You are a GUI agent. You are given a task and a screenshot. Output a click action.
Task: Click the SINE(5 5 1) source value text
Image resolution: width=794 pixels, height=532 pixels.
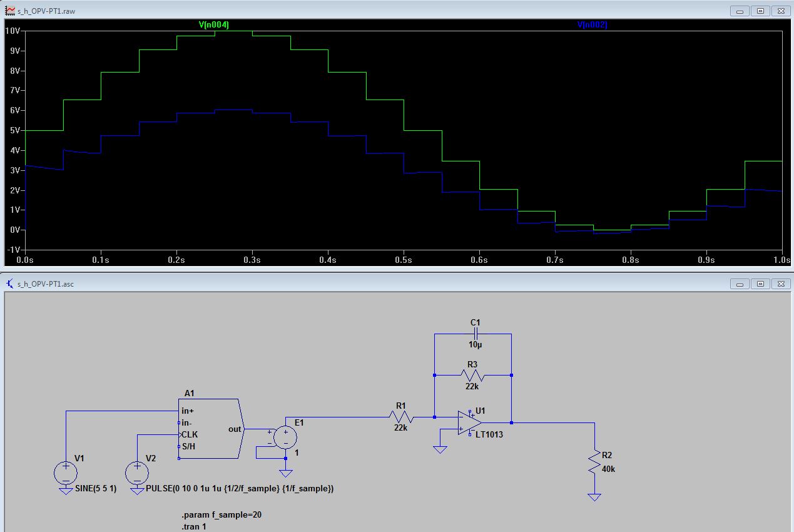[96, 488]
